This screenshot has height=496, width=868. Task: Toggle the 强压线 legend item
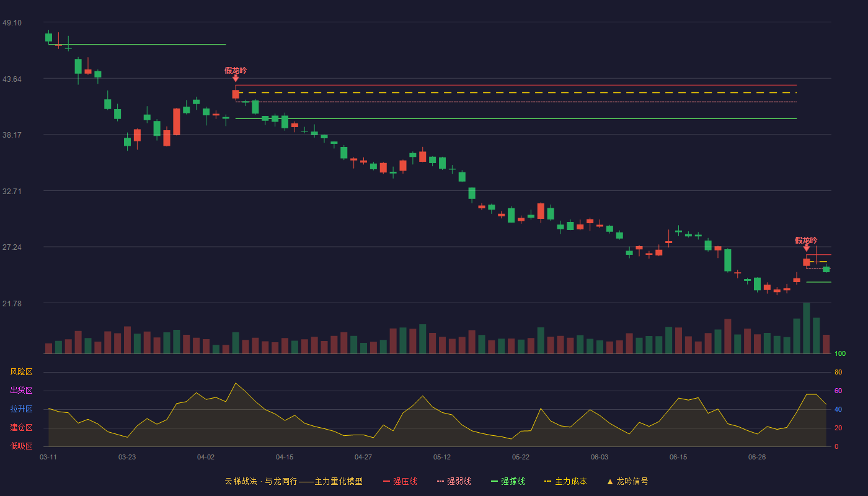coord(400,481)
